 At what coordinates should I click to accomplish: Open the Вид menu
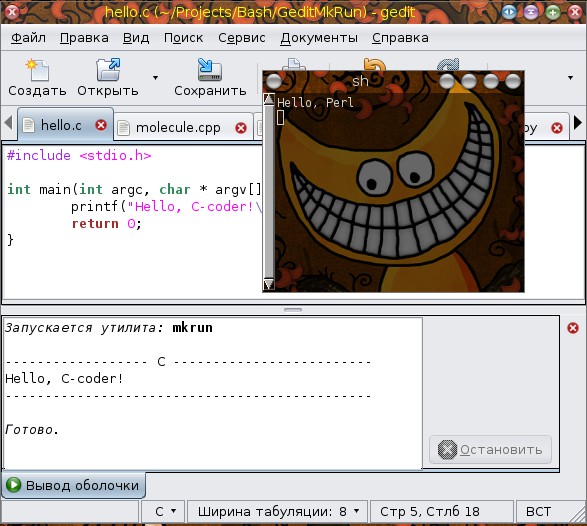click(136, 38)
